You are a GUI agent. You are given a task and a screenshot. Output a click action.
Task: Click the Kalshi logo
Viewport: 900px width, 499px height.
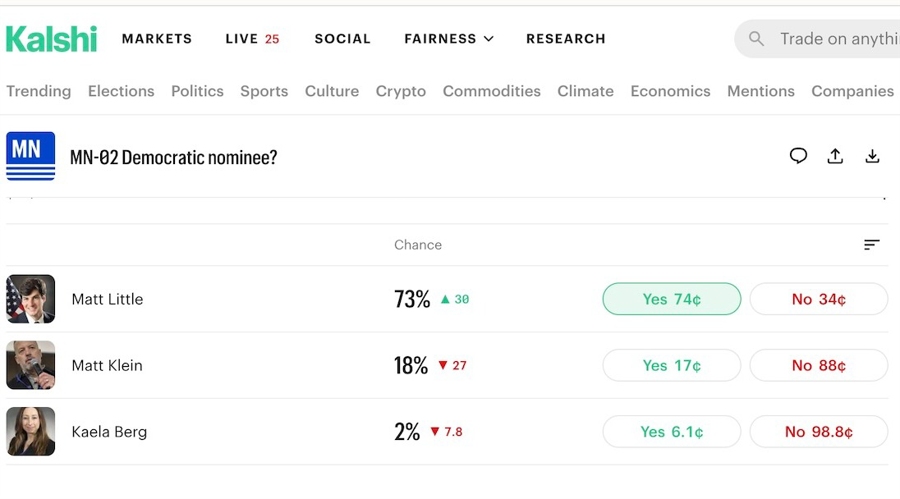coord(51,39)
